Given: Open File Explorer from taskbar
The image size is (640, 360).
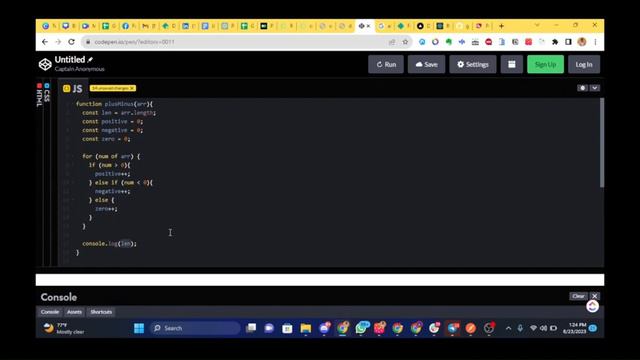Looking at the screenshot, I should tap(305, 328).
